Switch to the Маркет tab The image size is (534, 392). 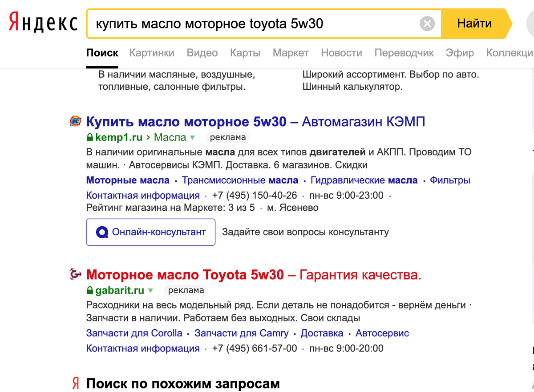(x=291, y=53)
